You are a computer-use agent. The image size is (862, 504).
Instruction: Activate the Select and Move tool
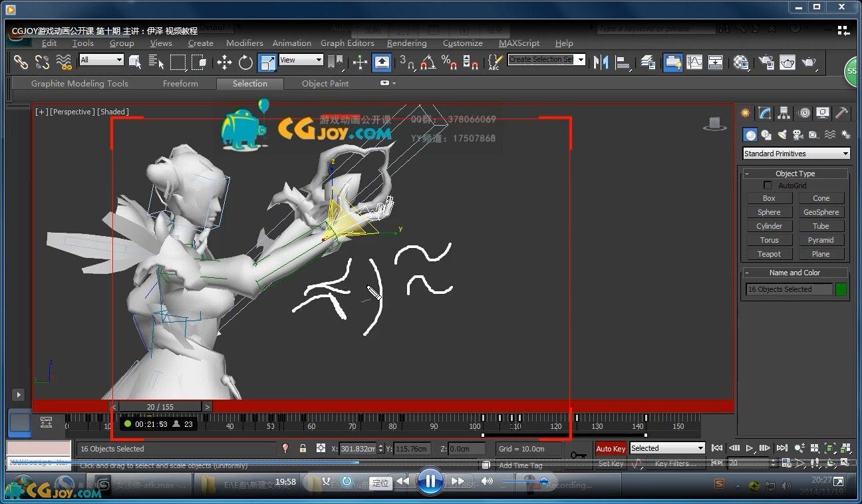224,62
